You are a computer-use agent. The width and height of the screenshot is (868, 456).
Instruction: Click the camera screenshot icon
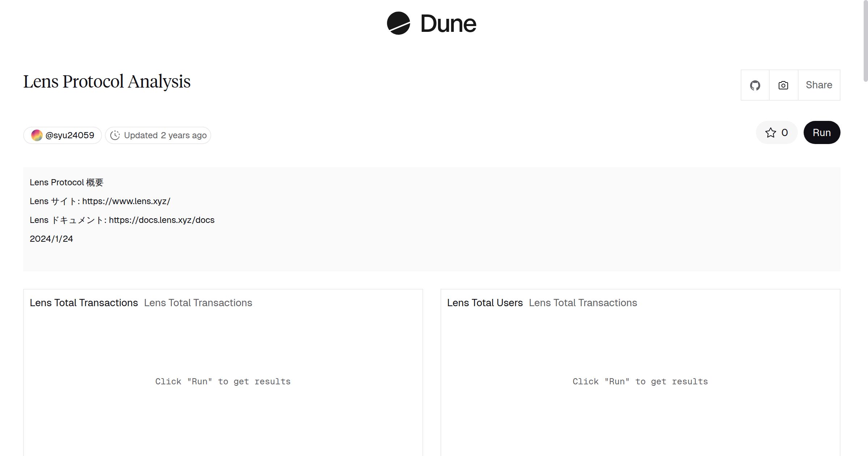point(783,85)
